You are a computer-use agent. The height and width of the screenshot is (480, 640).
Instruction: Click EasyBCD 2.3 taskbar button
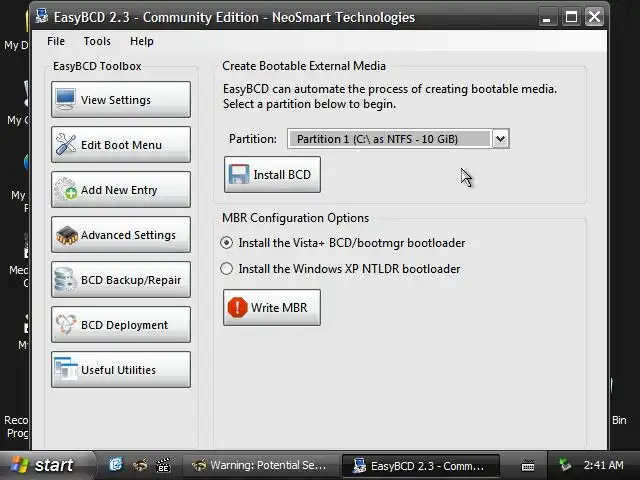tap(420, 465)
